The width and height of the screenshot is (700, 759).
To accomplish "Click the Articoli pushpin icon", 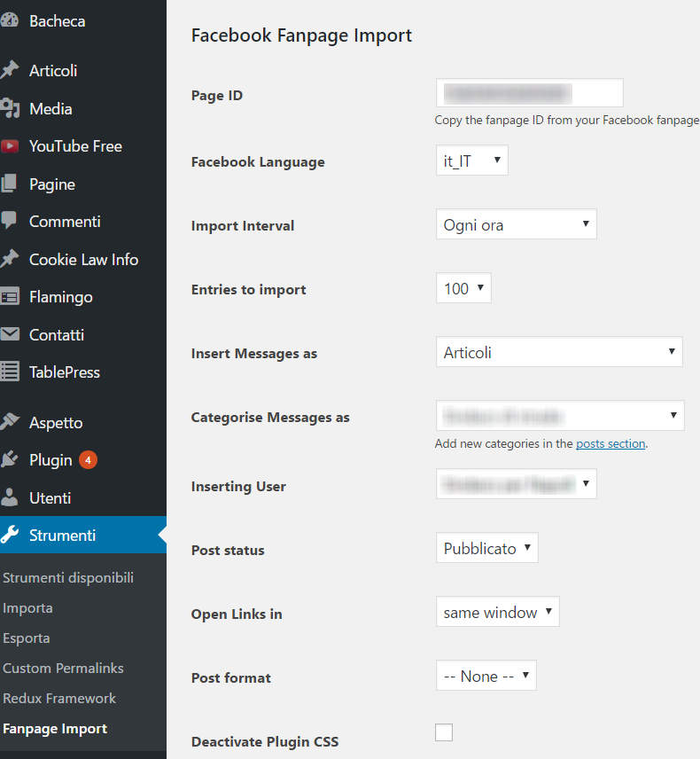I will (10, 70).
